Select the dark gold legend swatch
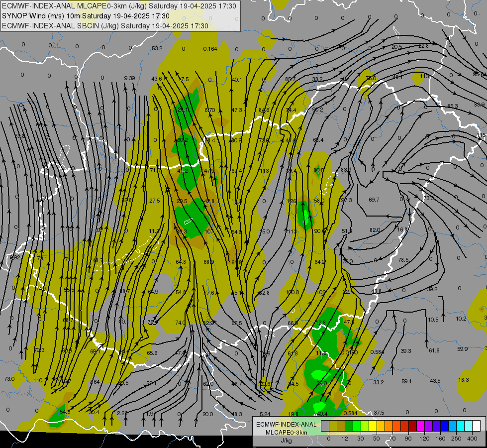The image size is (487, 448). coord(341,426)
